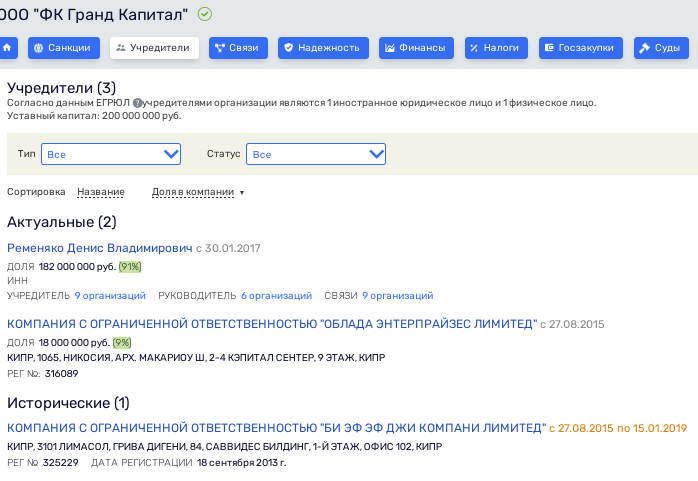This screenshot has width=698, height=481.
Task: Click share value 182 000 000 руб.
Action: coord(77,267)
